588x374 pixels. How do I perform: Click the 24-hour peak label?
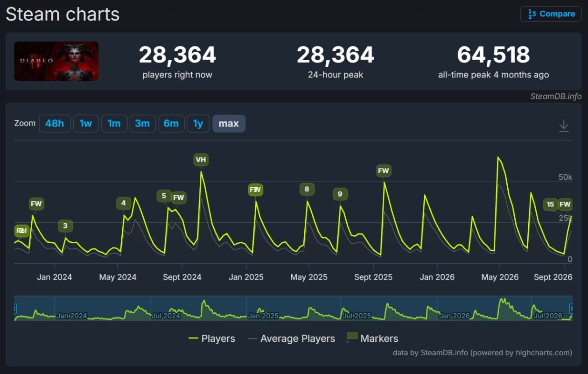pos(336,75)
